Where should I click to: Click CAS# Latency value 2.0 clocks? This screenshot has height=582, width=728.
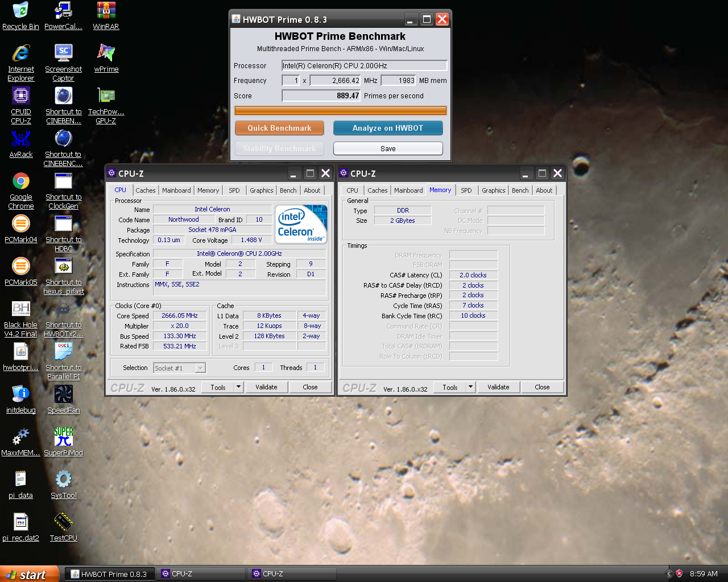coord(473,275)
